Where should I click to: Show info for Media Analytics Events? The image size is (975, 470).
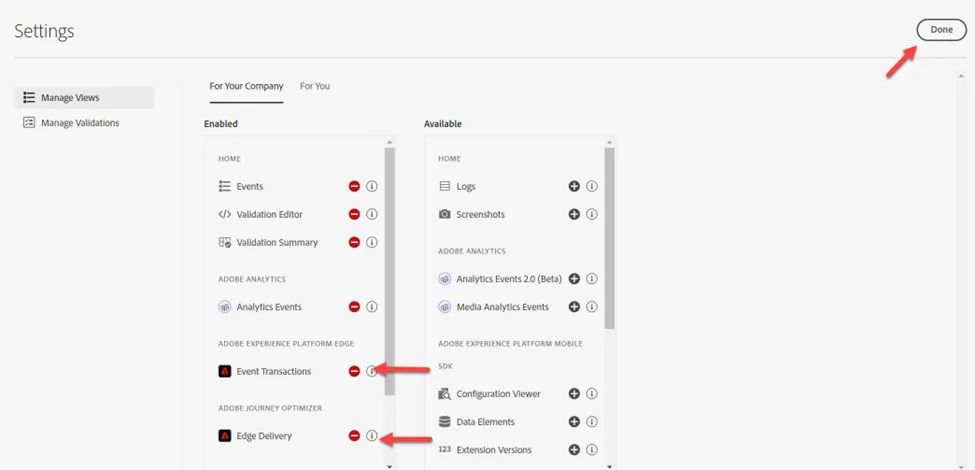click(592, 306)
